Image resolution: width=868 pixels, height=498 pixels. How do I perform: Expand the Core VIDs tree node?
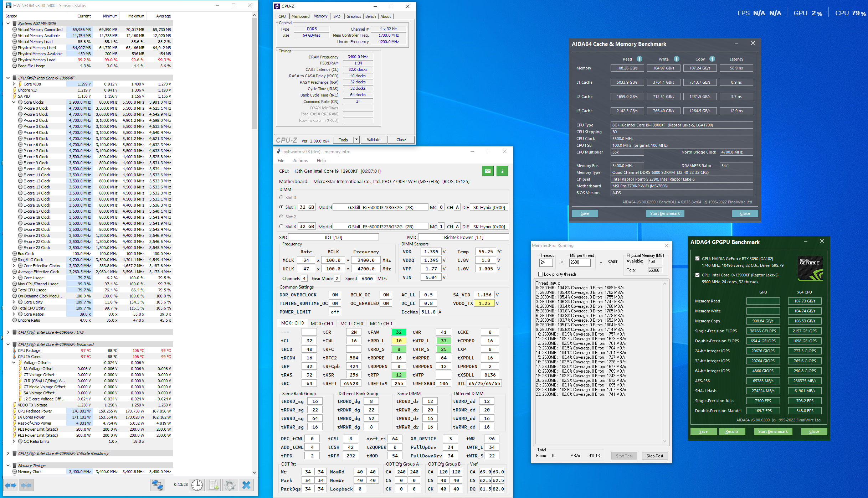pos(14,84)
